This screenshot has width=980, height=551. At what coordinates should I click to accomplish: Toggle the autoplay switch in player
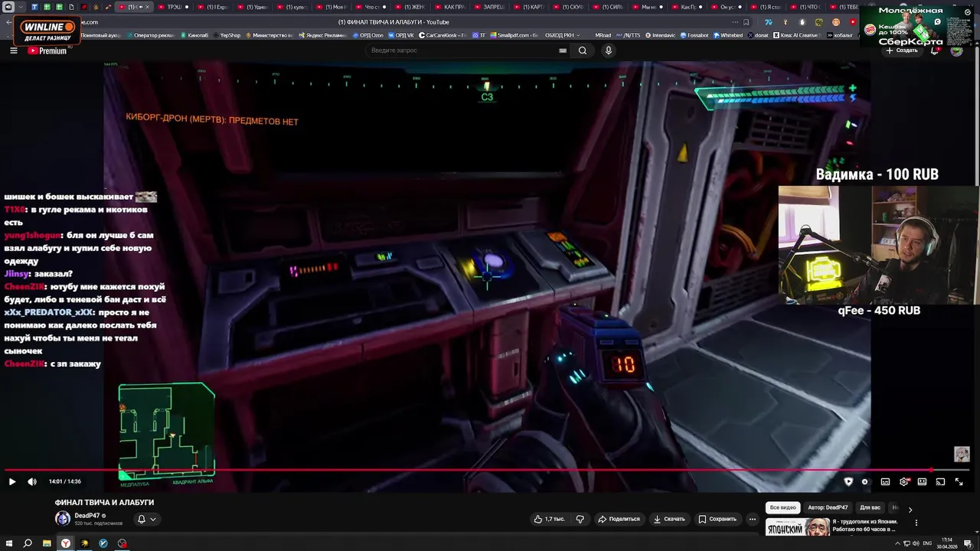tap(865, 481)
